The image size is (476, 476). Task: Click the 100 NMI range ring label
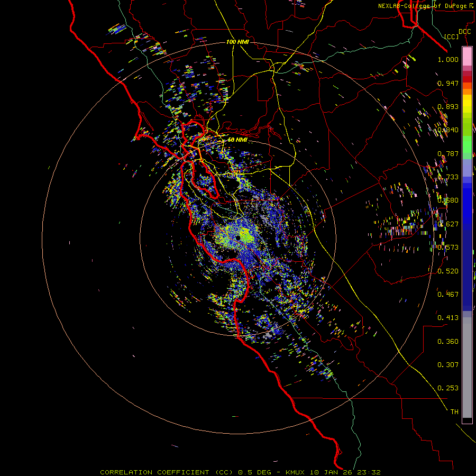coord(237,42)
